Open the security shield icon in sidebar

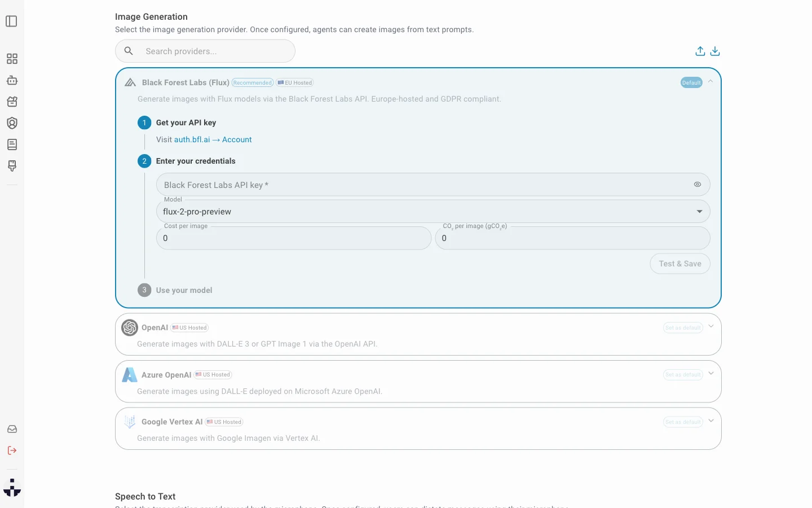(12, 123)
